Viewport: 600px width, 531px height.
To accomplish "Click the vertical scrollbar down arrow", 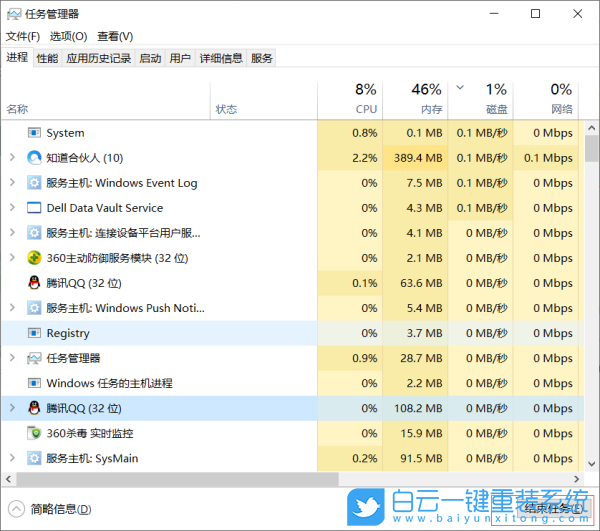I will [592, 464].
